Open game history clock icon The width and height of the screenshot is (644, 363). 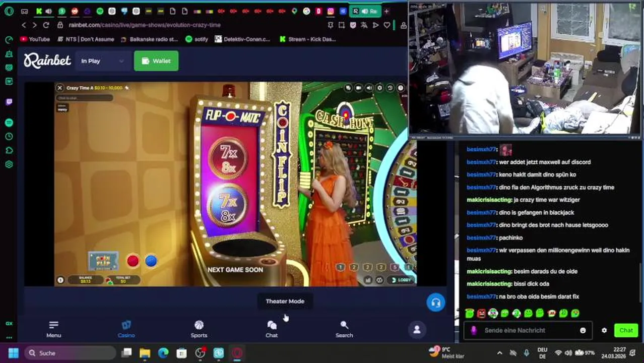(x=390, y=88)
